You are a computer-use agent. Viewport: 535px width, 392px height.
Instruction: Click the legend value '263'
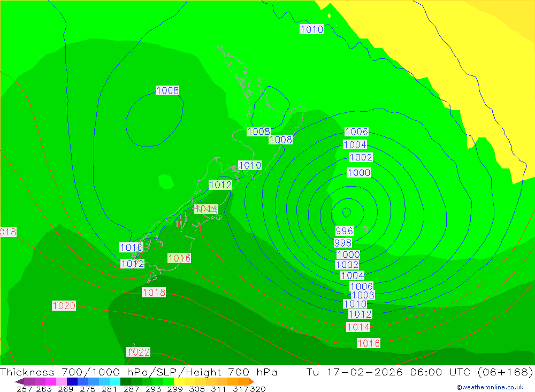(44, 389)
